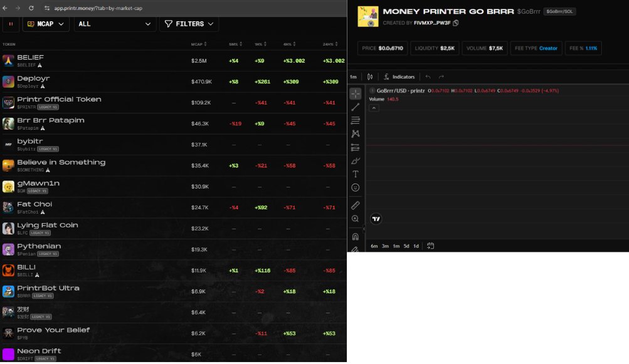Go forward in browser history
The image size is (629, 364).
pos(18,8)
